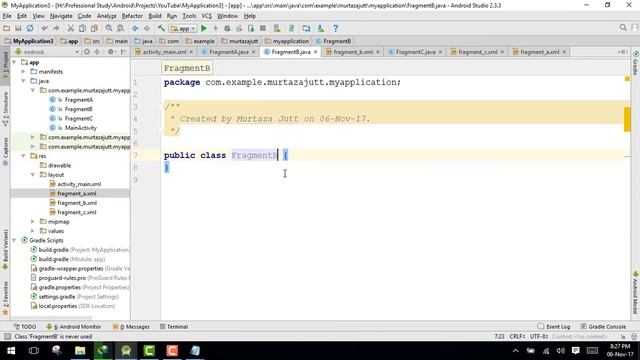Open AVD Manager toolbar icon
640x360 pixels.
[277, 28]
